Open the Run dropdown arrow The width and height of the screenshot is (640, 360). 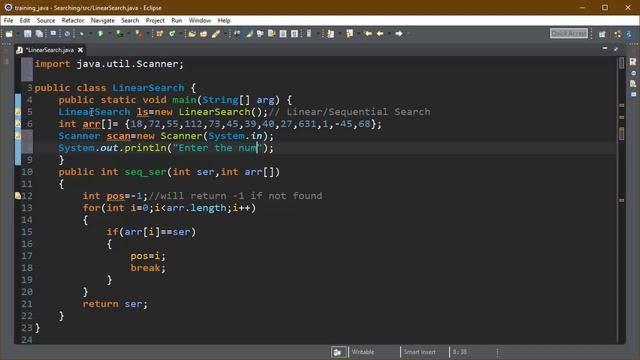[109, 33]
